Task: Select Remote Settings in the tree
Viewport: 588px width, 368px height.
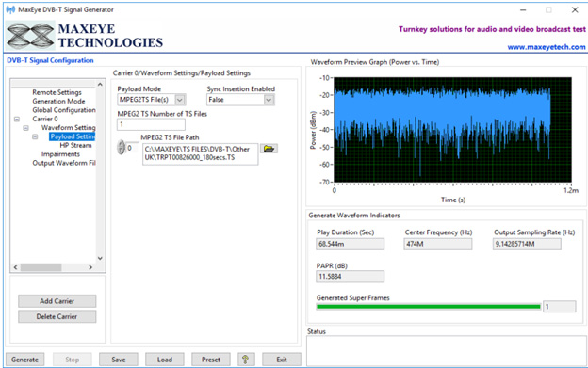Action: pyautogui.click(x=57, y=92)
